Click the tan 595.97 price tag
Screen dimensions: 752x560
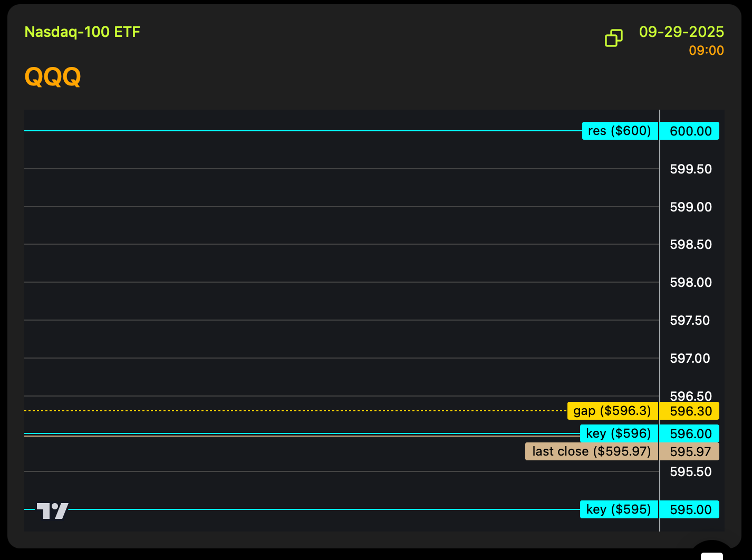point(690,452)
